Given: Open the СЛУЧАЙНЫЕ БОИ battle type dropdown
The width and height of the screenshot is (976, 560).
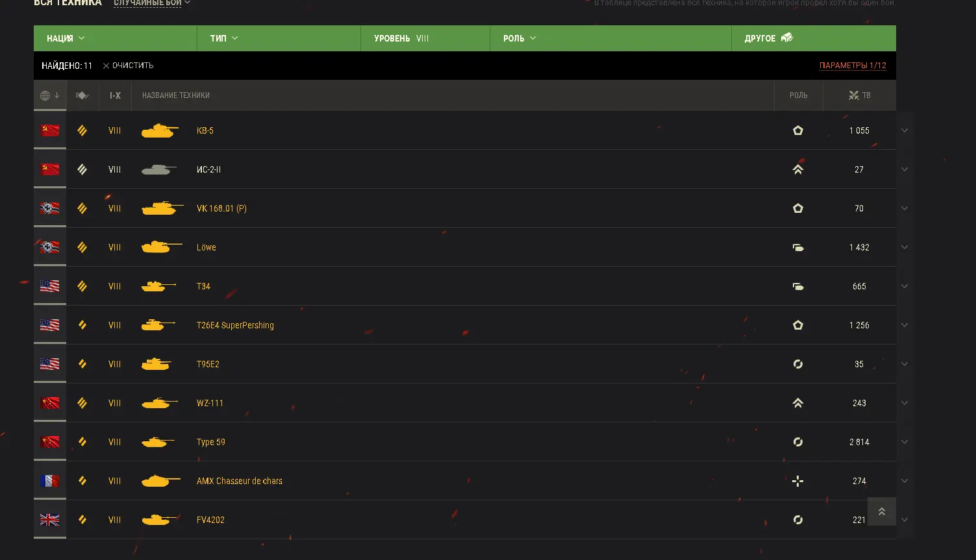Looking at the screenshot, I should 152,3.
